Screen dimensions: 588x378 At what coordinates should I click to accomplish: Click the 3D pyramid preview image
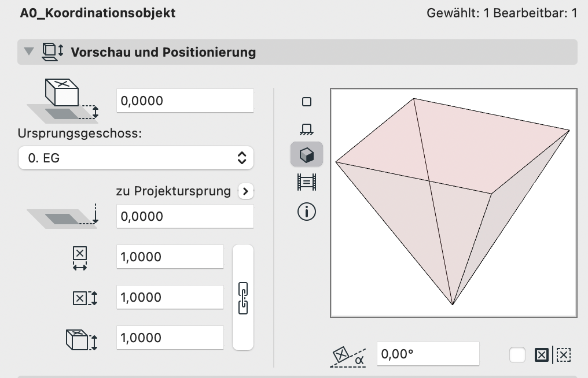(453, 203)
